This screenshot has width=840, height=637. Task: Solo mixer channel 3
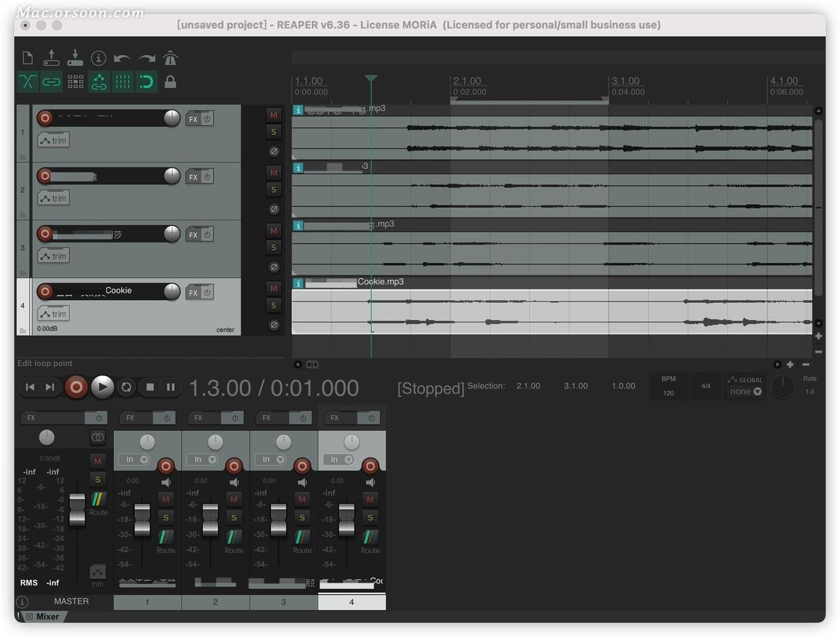pyautogui.click(x=302, y=518)
